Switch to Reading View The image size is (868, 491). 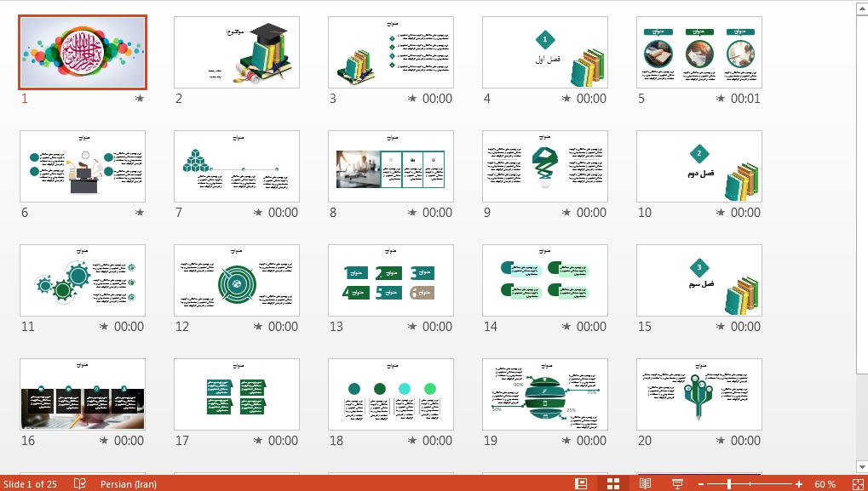pyautogui.click(x=645, y=483)
